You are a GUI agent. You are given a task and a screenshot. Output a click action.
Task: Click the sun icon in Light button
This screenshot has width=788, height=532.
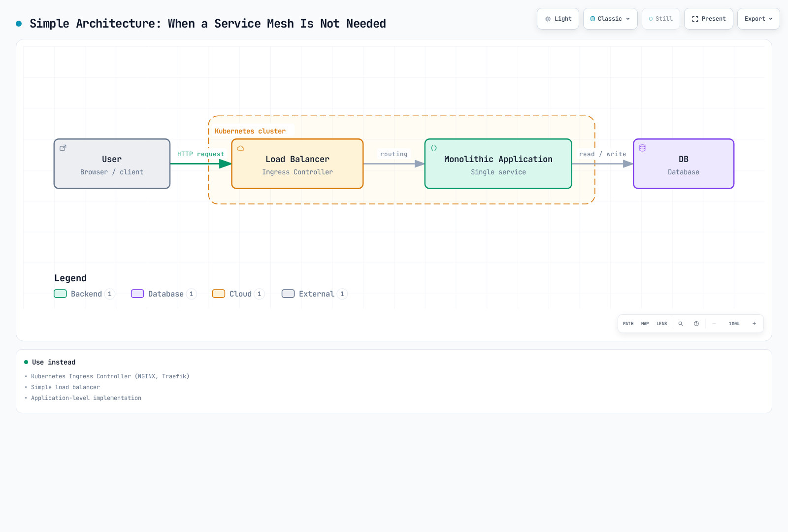[x=548, y=19]
